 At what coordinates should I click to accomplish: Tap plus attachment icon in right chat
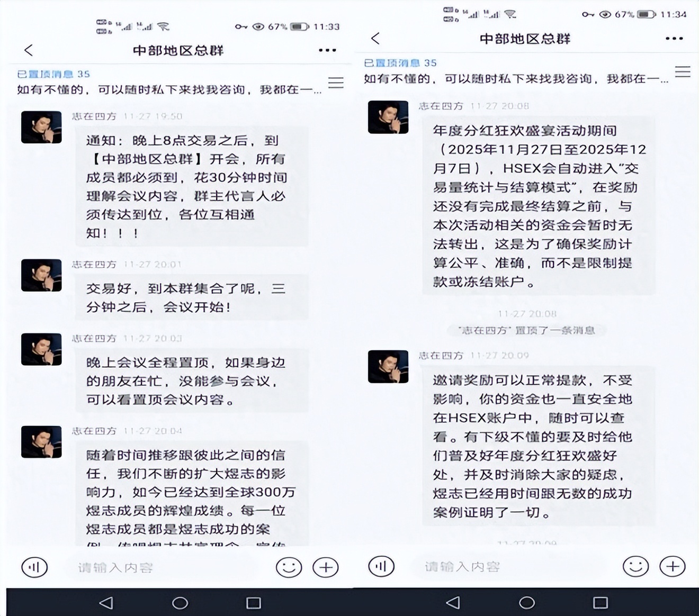[x=673, y=566]
